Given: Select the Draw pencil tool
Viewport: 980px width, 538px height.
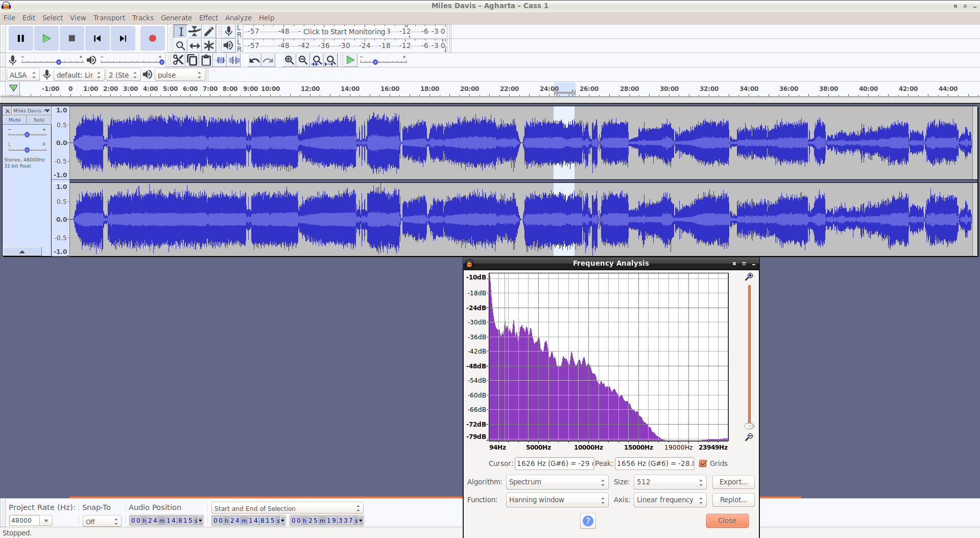Looking at the screenshot, I should pyautogui.click(x=208, y=32).
